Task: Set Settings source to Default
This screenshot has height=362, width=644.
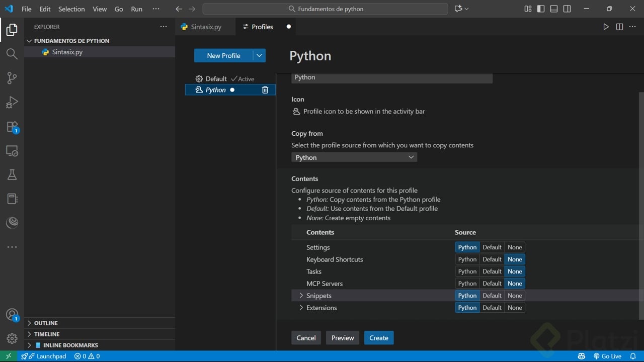Action: point(492,247)
